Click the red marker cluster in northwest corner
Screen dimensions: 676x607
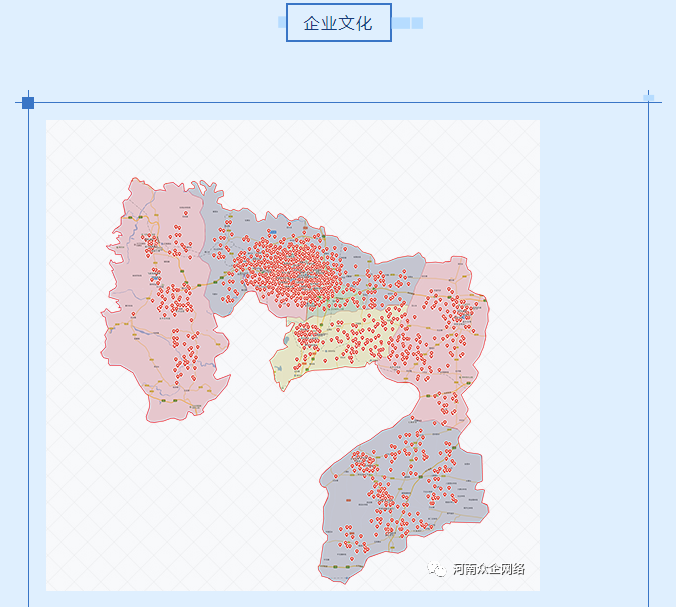(x=150, y=243)
